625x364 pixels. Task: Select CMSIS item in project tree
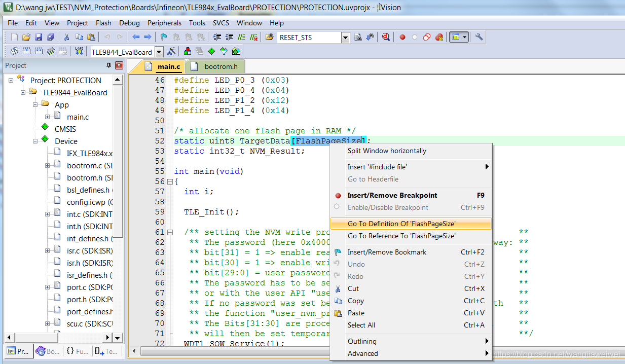[65, 129]
